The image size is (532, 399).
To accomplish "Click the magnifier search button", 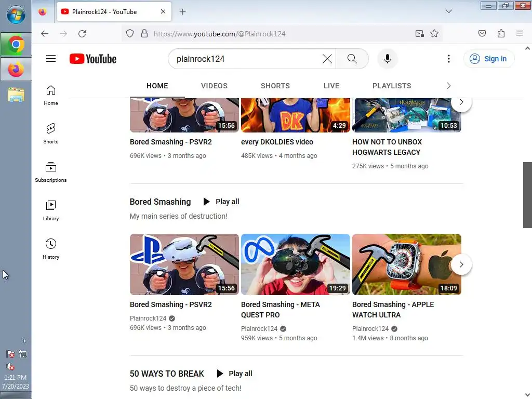I will 352,59.
